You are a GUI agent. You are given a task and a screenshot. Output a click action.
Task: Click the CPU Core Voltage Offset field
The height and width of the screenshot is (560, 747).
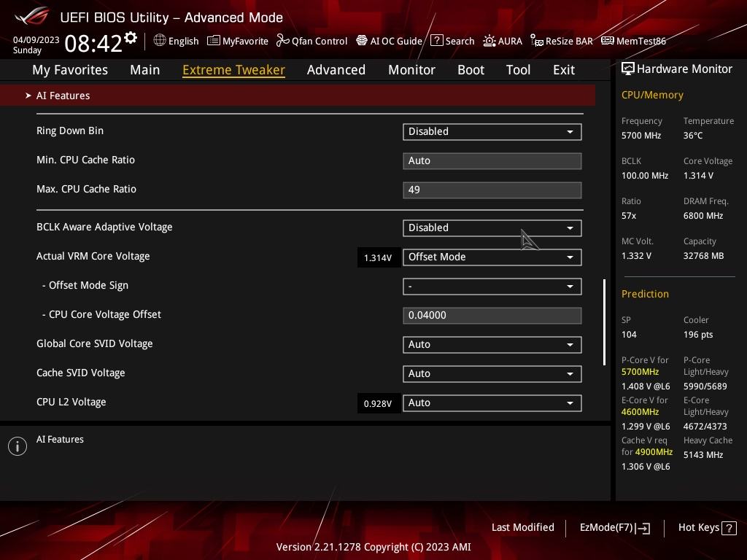tap(492, 315)
